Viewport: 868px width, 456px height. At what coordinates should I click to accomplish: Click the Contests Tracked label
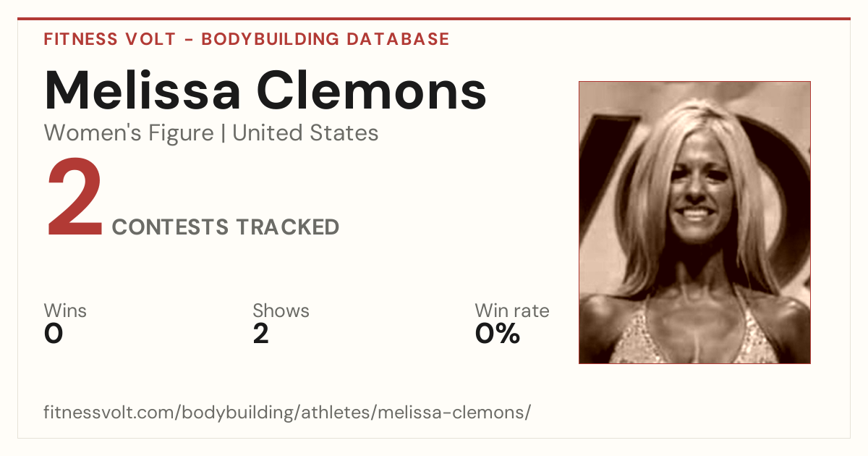pos(226,227)
